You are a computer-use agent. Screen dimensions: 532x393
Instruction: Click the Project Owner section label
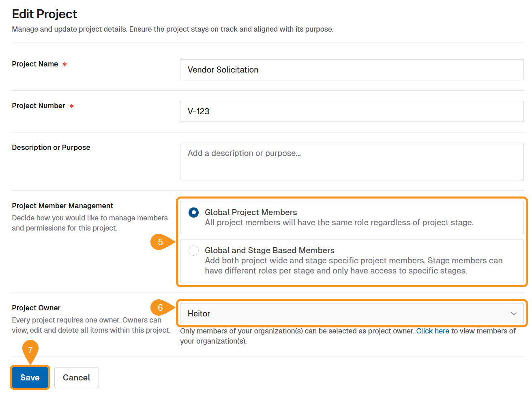pos(36,308)
